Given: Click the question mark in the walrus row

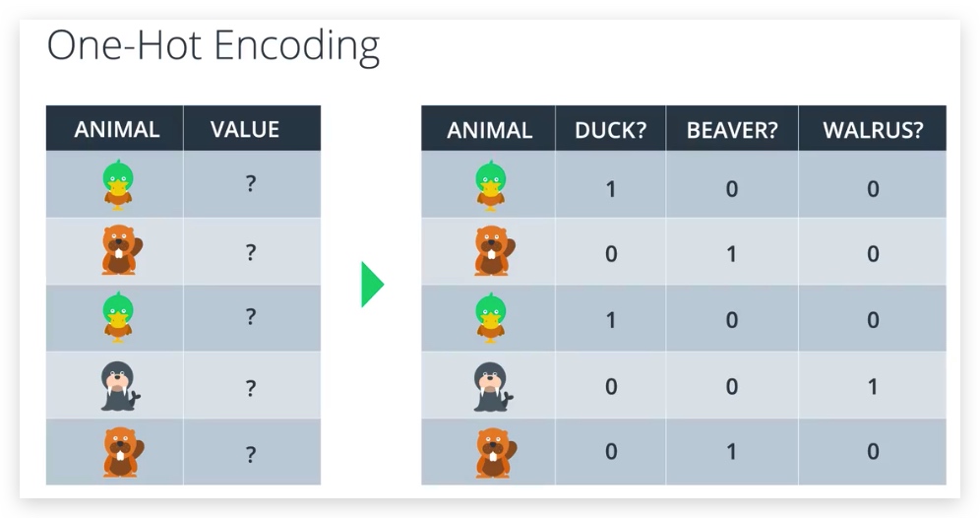Looking at the screenshot, I should click(x=251, y=387).
